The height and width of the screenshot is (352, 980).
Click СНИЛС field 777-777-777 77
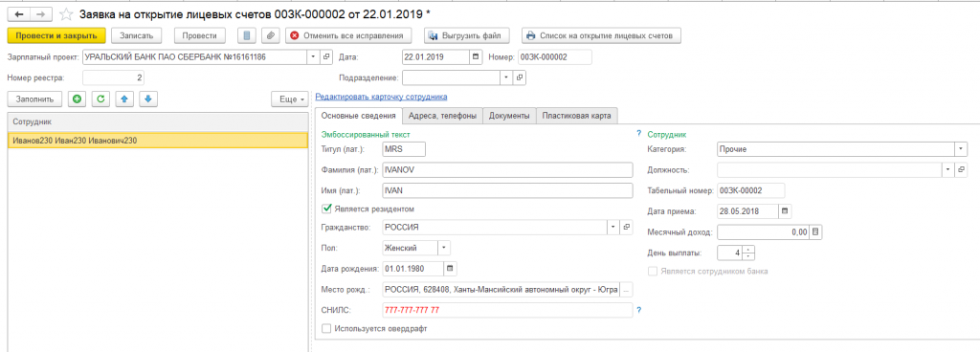pyautogui.click(x=507, y=310)
